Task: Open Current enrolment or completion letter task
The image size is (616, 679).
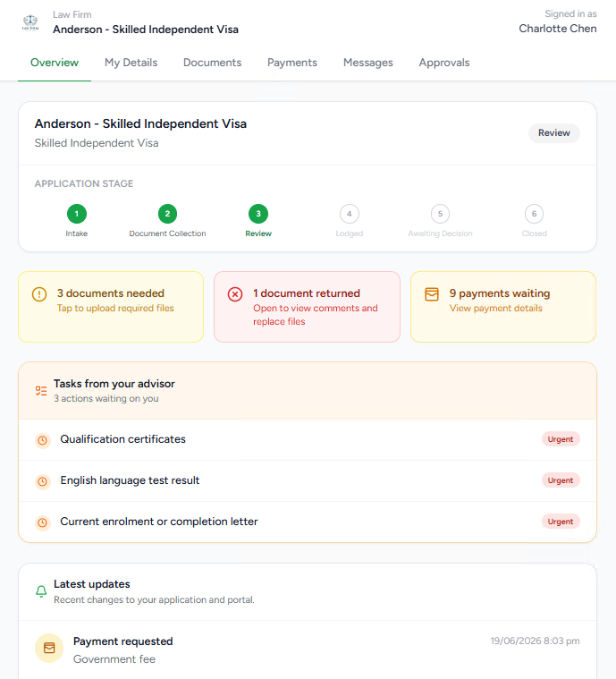Action: tap(308, 522)
